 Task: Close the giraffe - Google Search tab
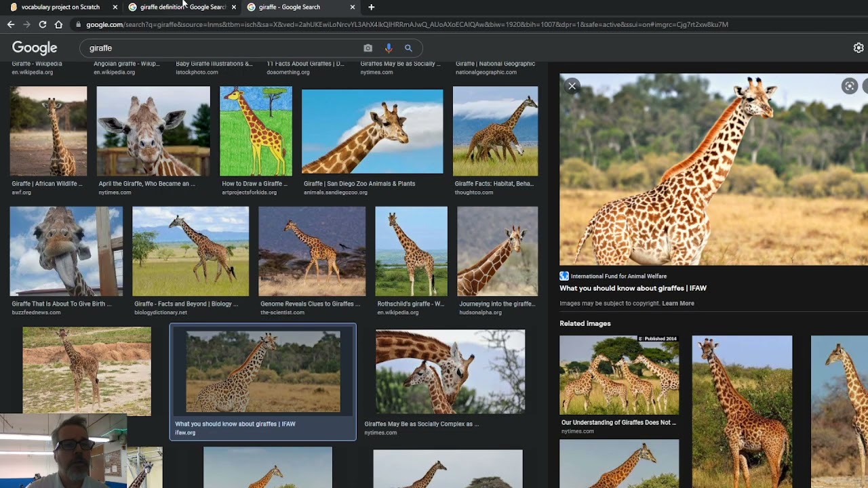click(352, 7)
